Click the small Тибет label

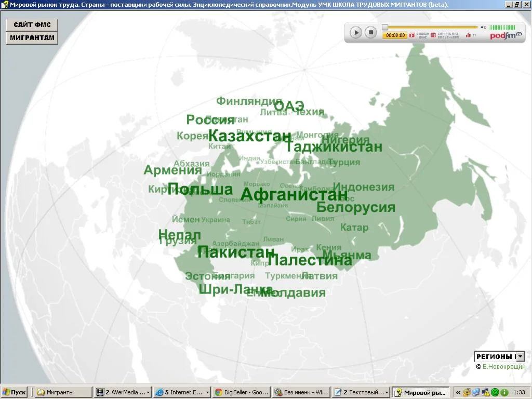(251, 222)
